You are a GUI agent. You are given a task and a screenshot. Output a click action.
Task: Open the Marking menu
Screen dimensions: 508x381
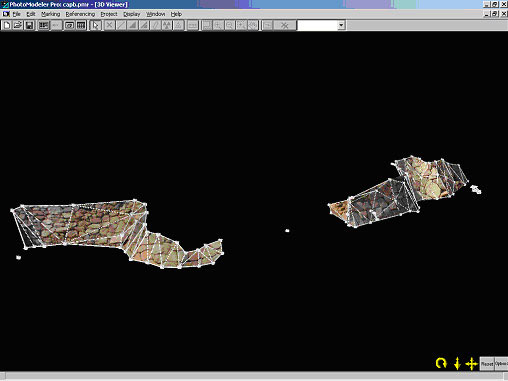51,14
